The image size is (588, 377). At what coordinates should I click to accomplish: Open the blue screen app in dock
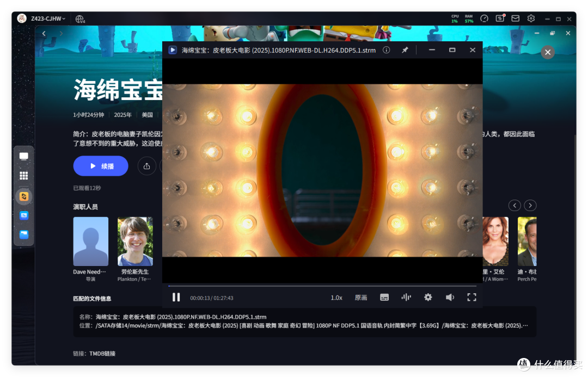(x=23, y=215)
